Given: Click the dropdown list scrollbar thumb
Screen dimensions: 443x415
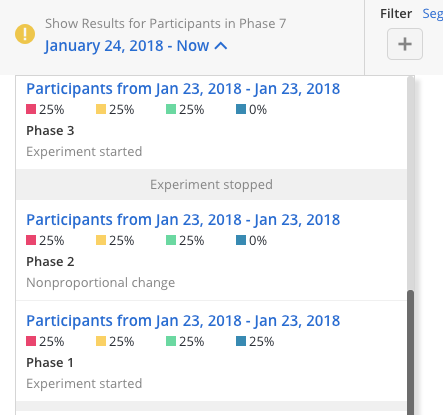Looking at the screenshot, I should pos(411,352).
